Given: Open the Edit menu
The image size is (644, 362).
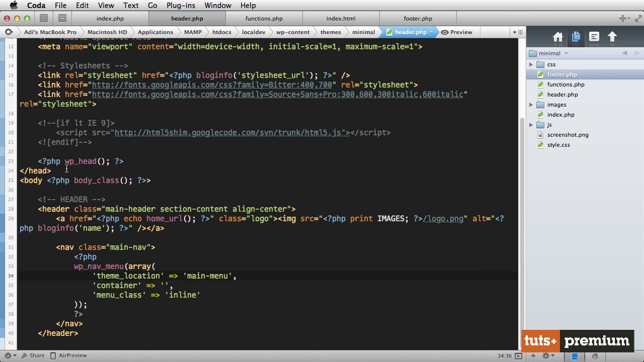Looking at the screenshot, I should (x=82, y=6).
